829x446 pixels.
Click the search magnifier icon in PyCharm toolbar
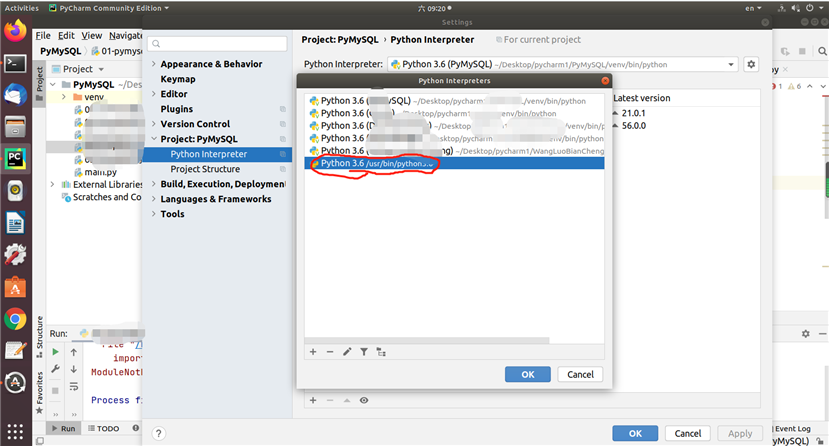pyautogui.click(x=822, y=51)
